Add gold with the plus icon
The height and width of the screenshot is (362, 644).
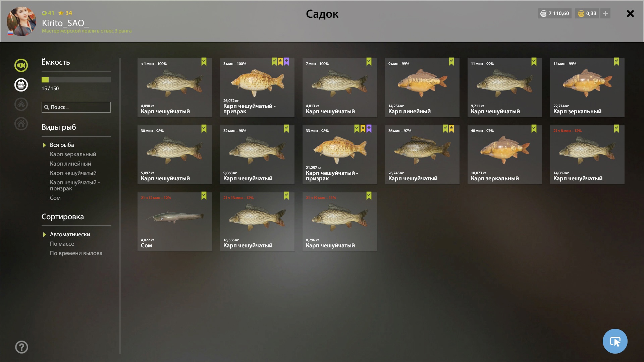(605, 13)
